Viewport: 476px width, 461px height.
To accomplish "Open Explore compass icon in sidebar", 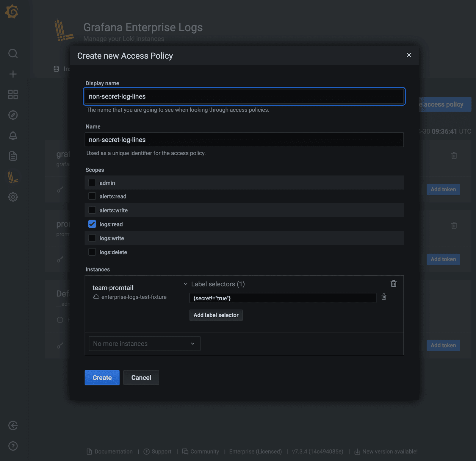I will (13, 115).
